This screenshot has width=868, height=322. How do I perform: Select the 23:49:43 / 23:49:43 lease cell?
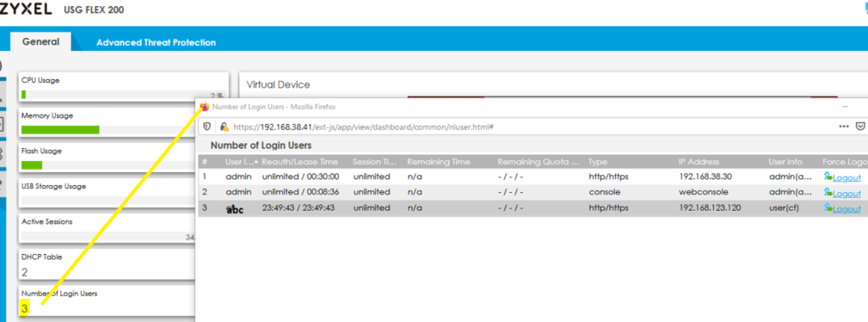tap(299, 207)
